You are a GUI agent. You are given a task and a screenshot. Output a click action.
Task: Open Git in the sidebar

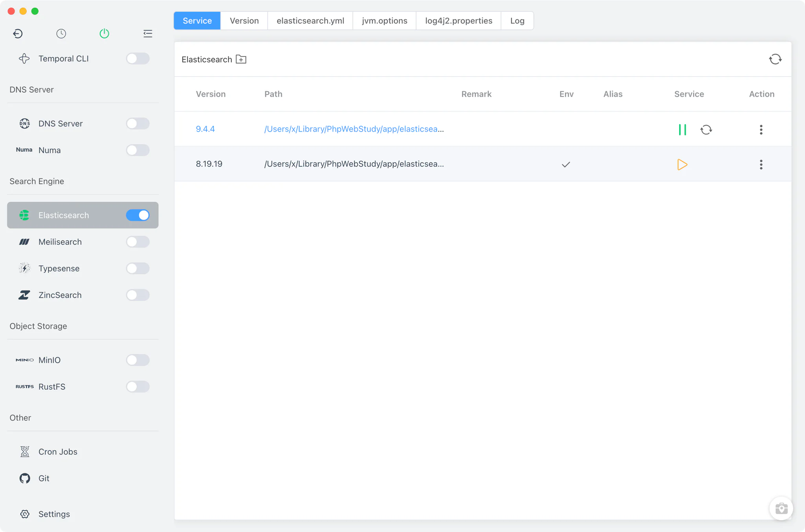point(83,478)
